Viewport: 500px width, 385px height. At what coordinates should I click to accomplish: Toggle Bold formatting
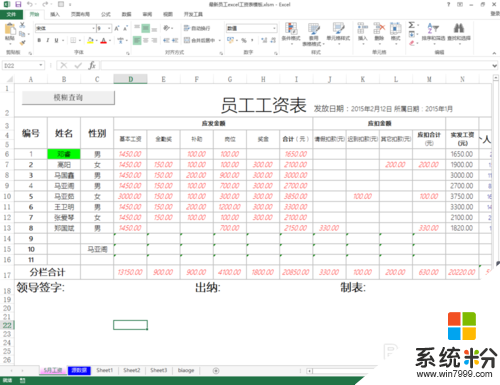(39, 40)
